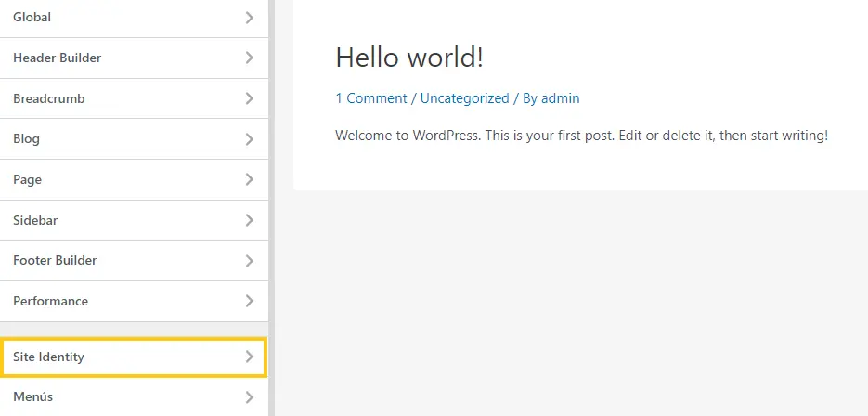
Task: Open the Hello world! post title
Action: [409, 57]
